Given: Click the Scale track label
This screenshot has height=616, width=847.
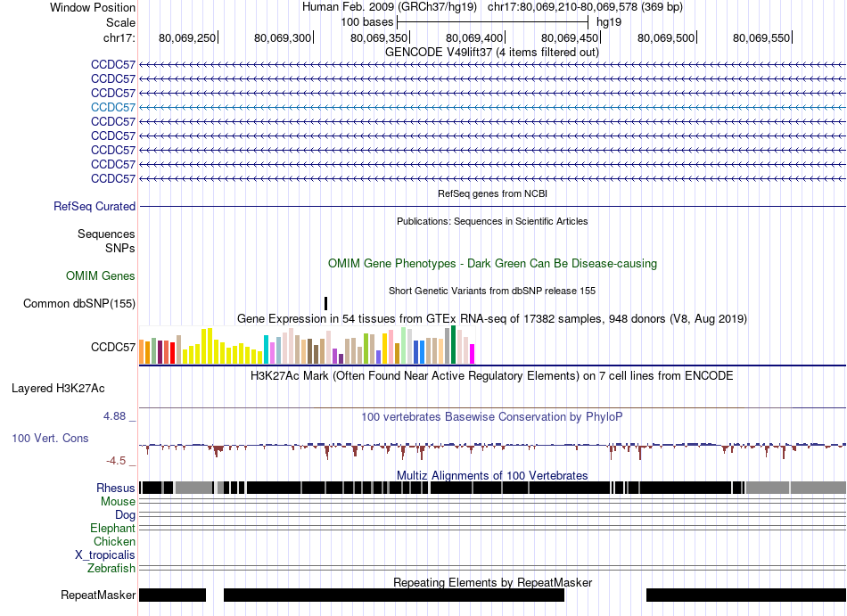Looking at the screenshot, I should pos(120,22).
